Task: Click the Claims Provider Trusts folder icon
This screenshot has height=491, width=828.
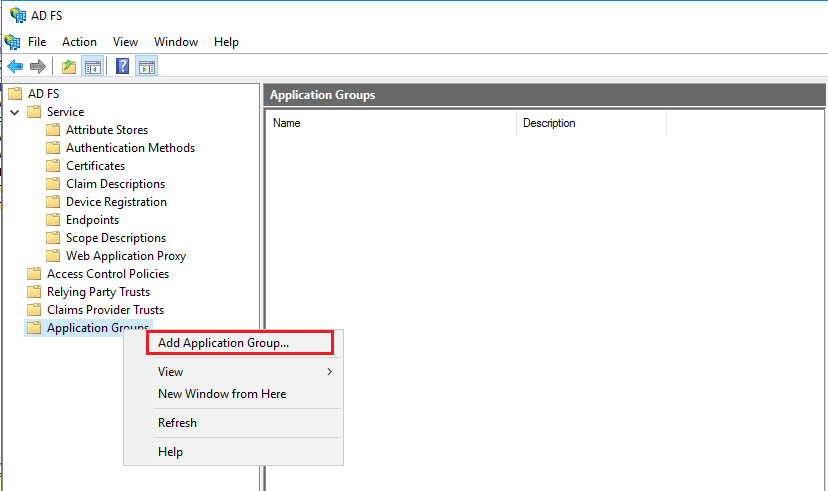Action: pyautogui.click(x=34, y=309)
